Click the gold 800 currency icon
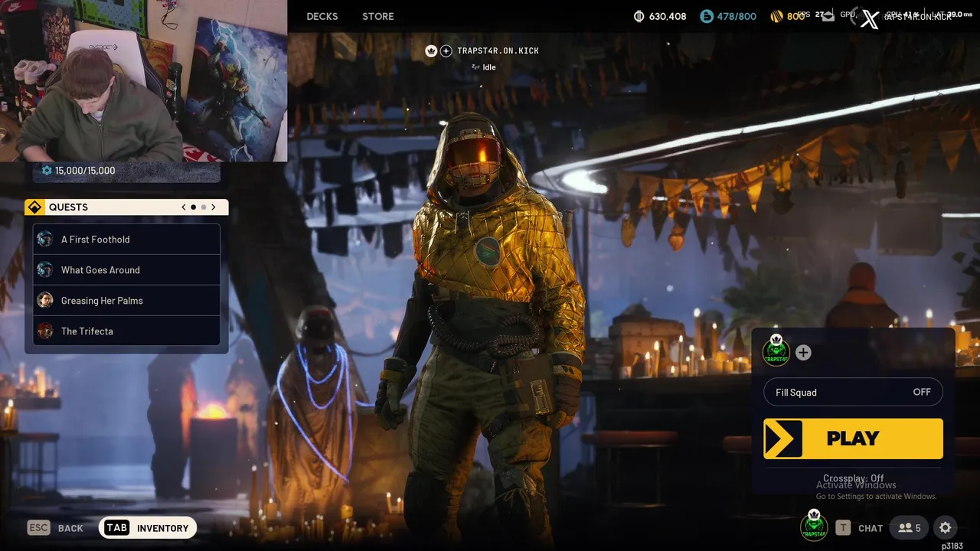980x551 pixels. point(776,16)
